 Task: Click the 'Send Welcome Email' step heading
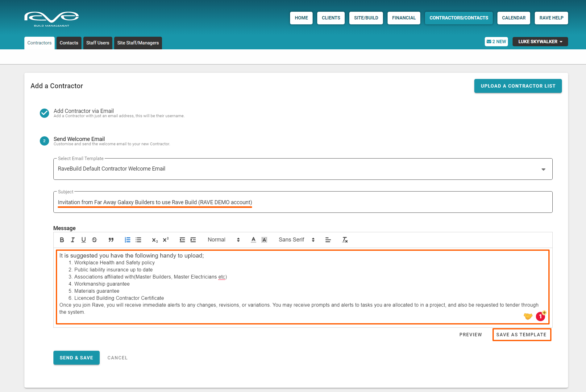pos(79,139)
